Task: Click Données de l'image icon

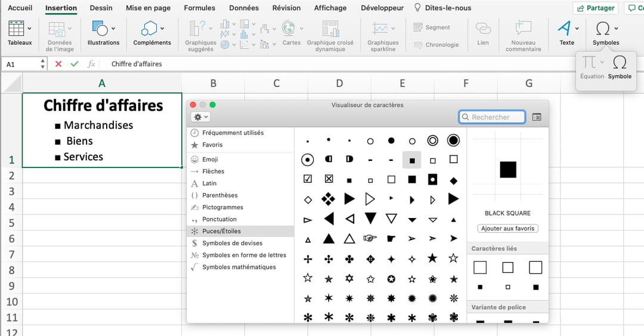Action: coord(57,29)
